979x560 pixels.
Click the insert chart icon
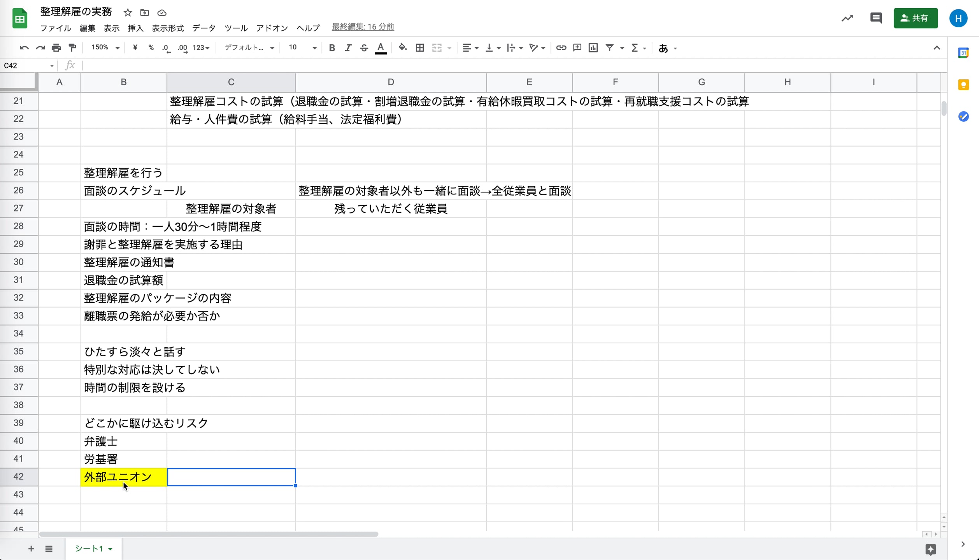tap(593, 48)
